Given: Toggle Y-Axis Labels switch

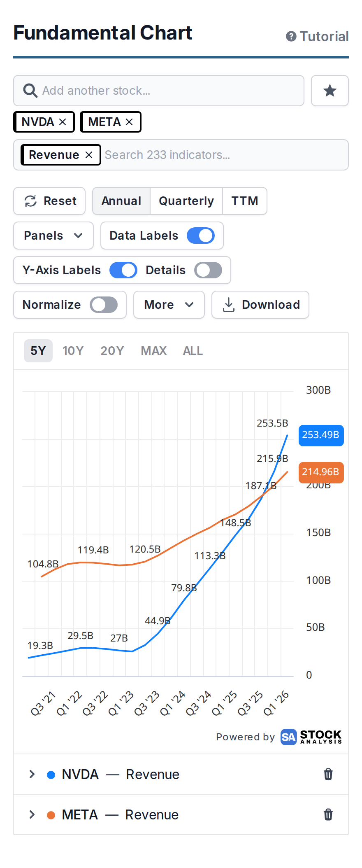Looking at the screenshot, I should click(x=123, y=270).
